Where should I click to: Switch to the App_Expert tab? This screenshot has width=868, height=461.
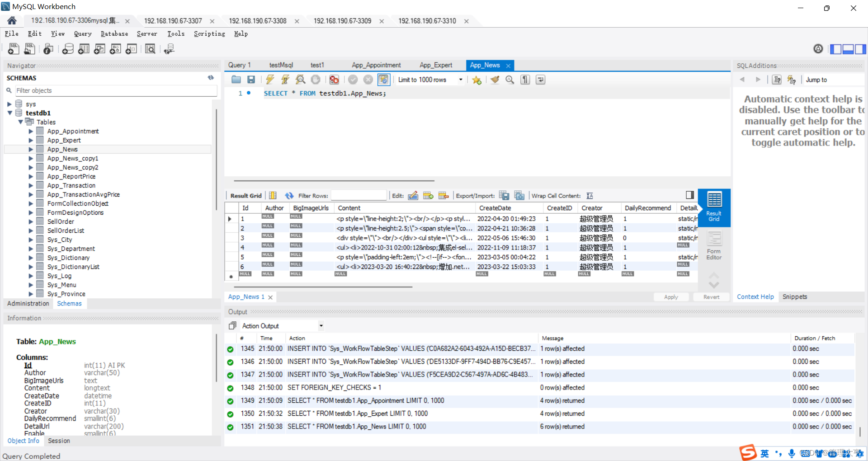click(435, 65)
